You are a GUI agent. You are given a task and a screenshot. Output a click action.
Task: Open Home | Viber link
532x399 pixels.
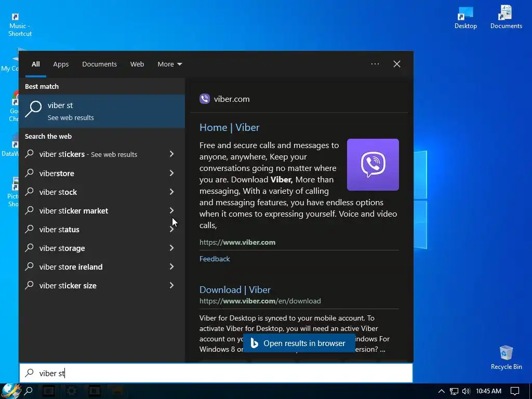(x=229, y=127)
